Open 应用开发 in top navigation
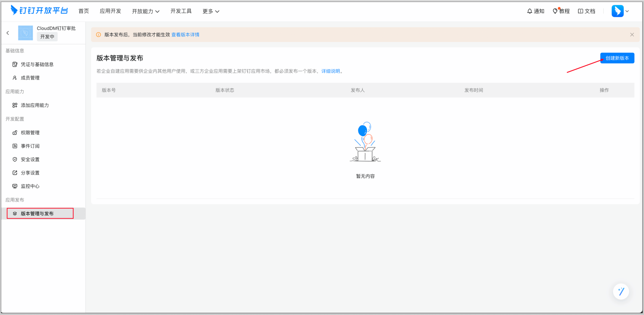644x315 pixels. click(x=110, y=11)
